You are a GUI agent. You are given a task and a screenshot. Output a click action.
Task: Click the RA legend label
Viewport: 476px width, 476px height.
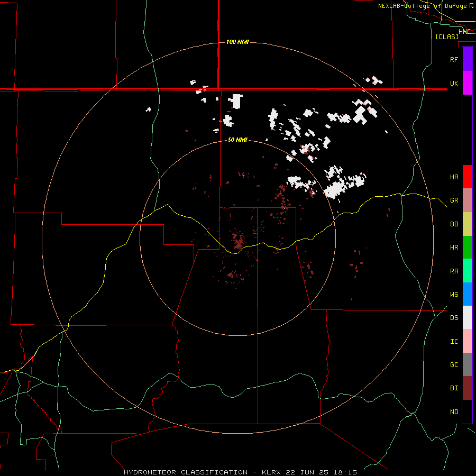454,271
